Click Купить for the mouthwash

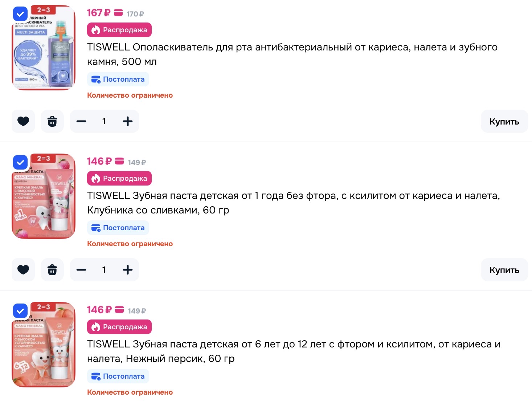(504, 121)
